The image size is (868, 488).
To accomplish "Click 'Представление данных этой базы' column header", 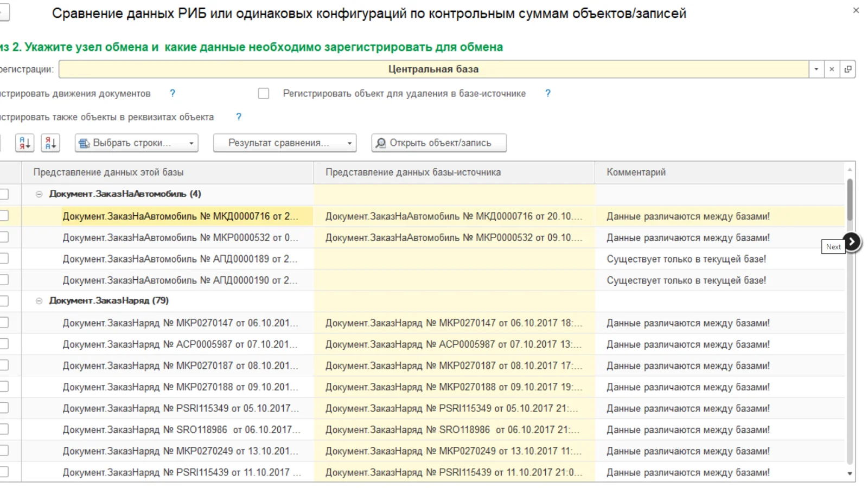I will click(167, 172).
